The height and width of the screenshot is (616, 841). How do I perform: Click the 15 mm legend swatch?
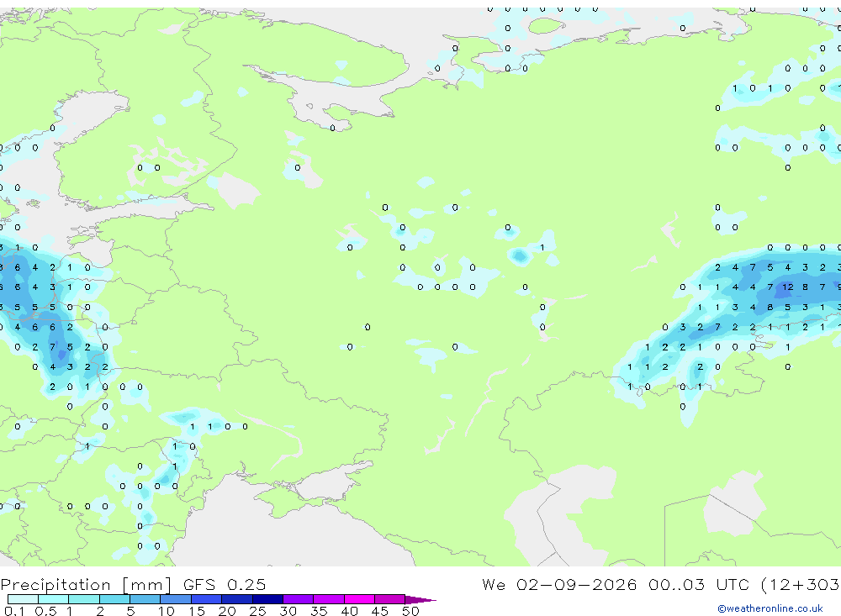pyautogui.click(x=206, y=599)
